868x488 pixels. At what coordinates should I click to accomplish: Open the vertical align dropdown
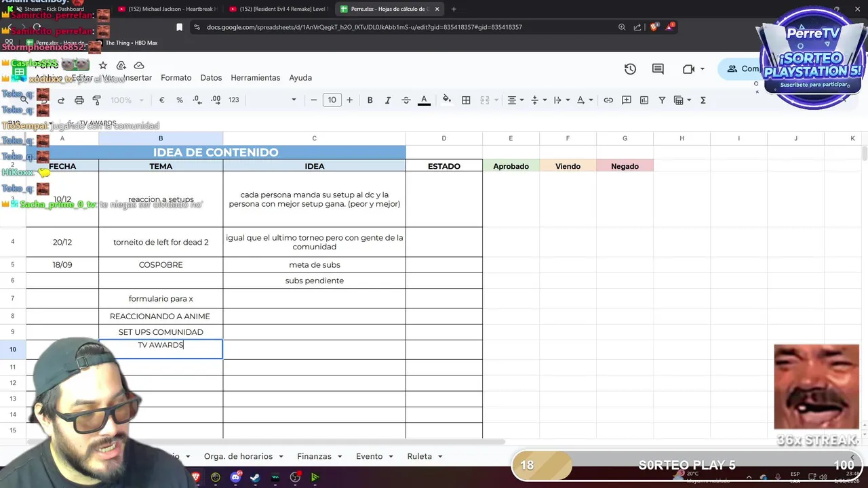(x=538, y=100)
